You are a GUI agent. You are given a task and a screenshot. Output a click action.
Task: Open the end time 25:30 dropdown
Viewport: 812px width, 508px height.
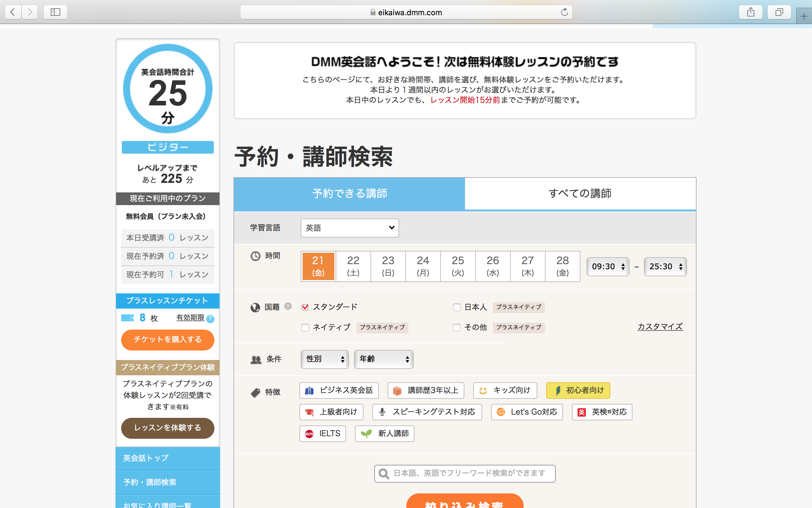[665, 267]
